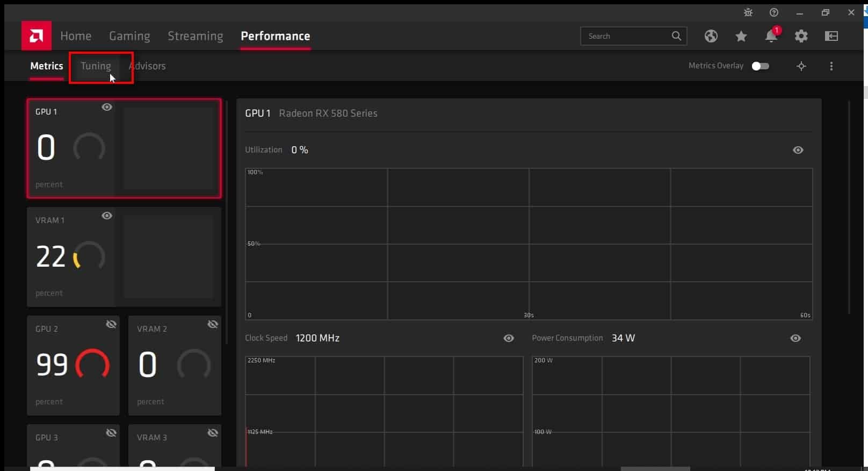Show the GPU 3 tile metric

(x=111, y=433)
